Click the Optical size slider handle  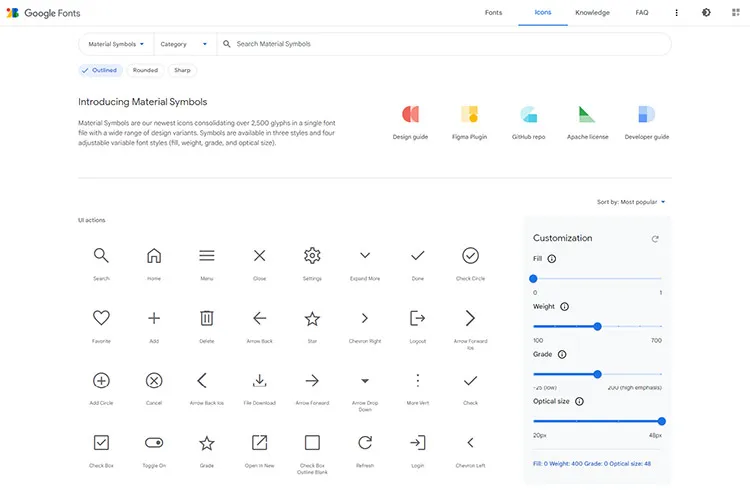point(662,421)
